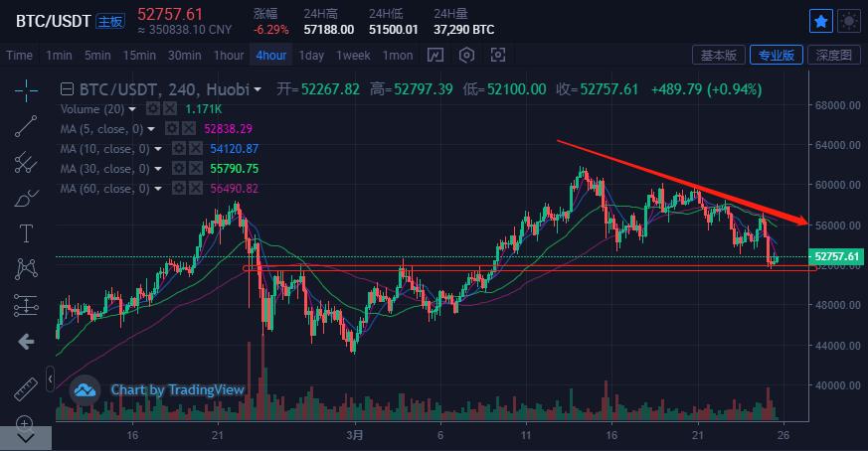
Task: Open chart settings hexagon icon
Action: click(x=467, y=55)
